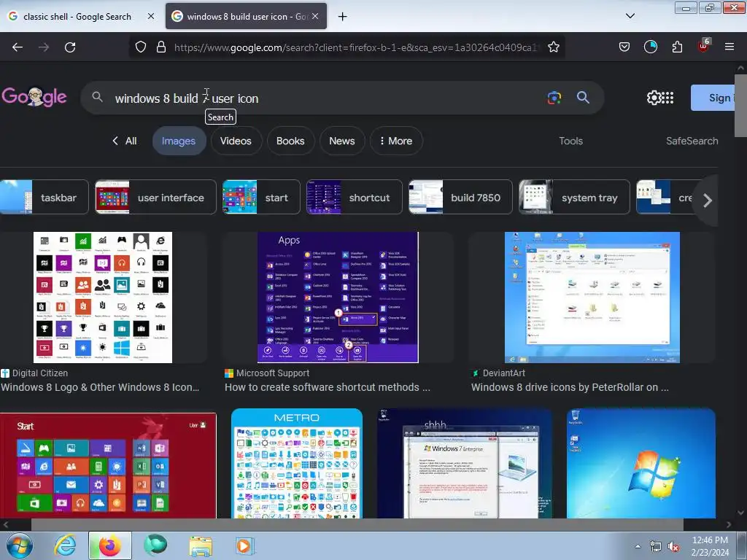Image resolution: width=747 pixels, height=560 pixels.
Task: Click the Firefox account circle icon
Action: point(650,47)
